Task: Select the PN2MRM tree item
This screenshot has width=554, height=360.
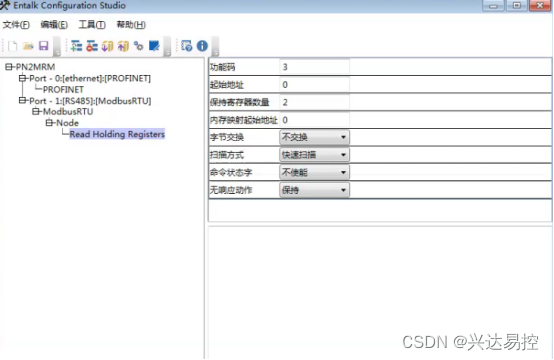Action: [35, 67]
